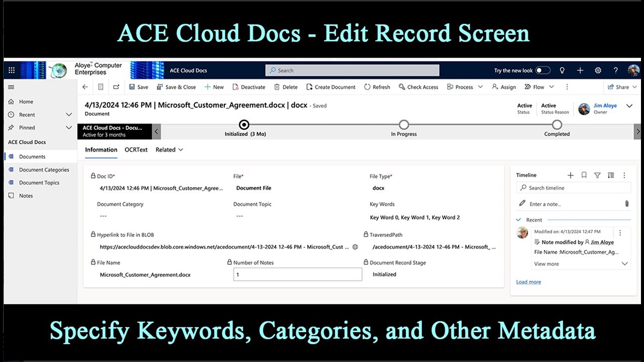Image resolution: width=644 pixels, height=362 pixels.
Task: Open Document Categories in the sidebar
Action: pos(44,170)
